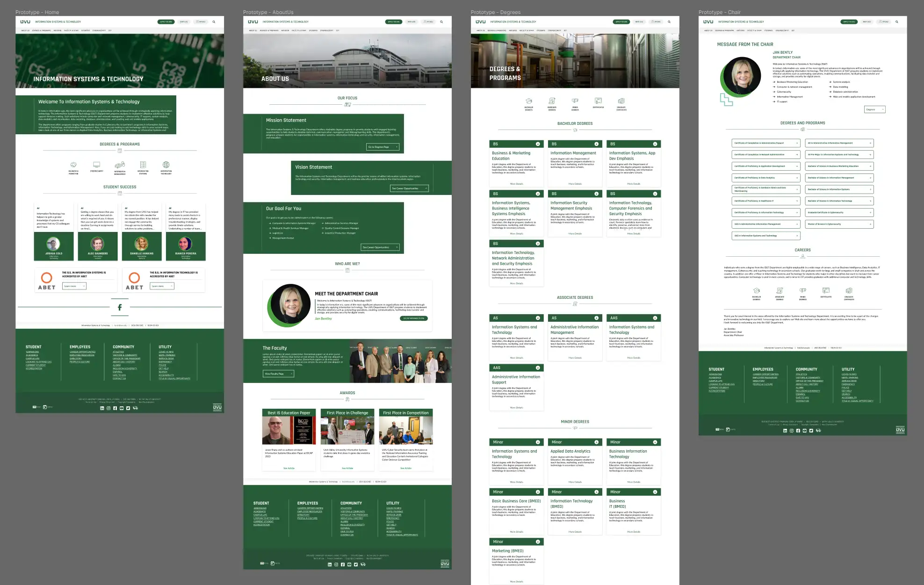Click the Why UVU button in Chair header

click(x=867, y=22)
